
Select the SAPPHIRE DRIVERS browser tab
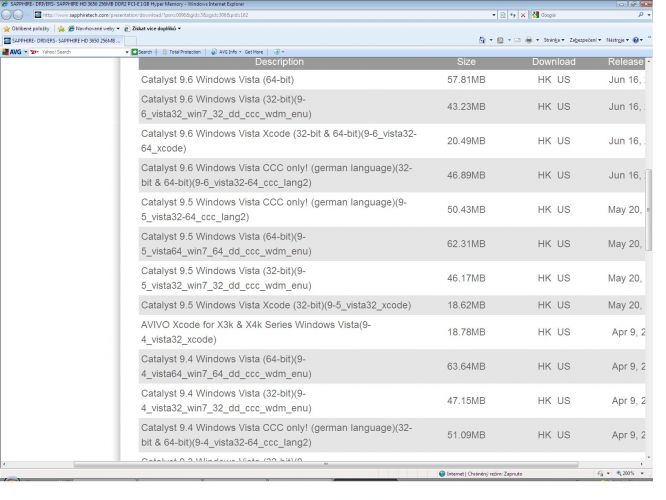(x=62, y=40)
